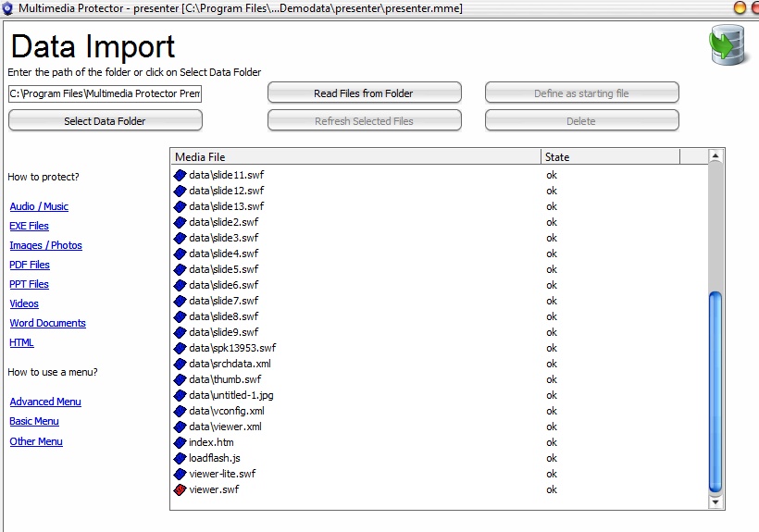Follow the Advanced Menu link
Screen dimensions: 759x532
(45, 402)
